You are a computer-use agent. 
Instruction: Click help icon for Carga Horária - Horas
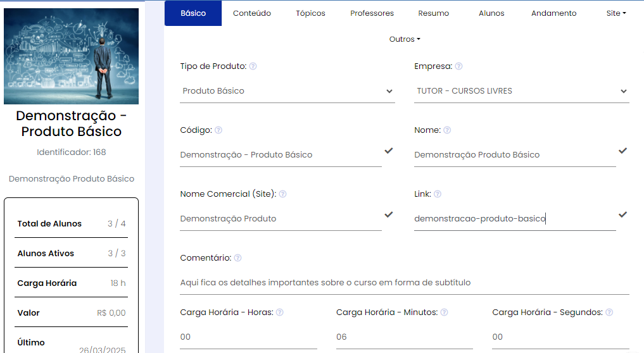pos(280,313)
